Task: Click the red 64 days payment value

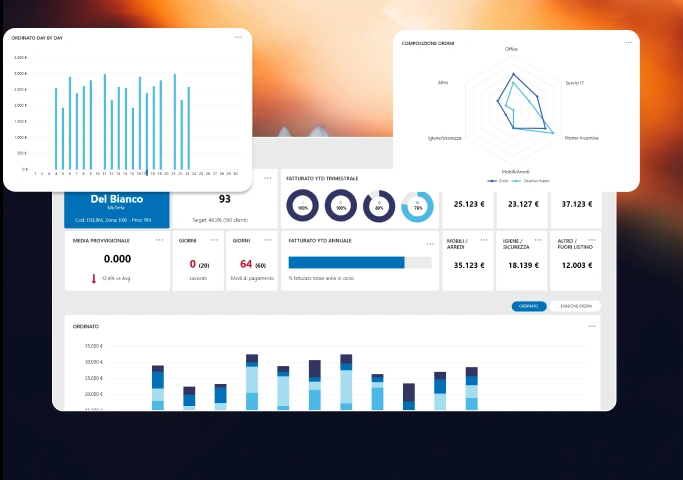Action: (x=245, y=264)
